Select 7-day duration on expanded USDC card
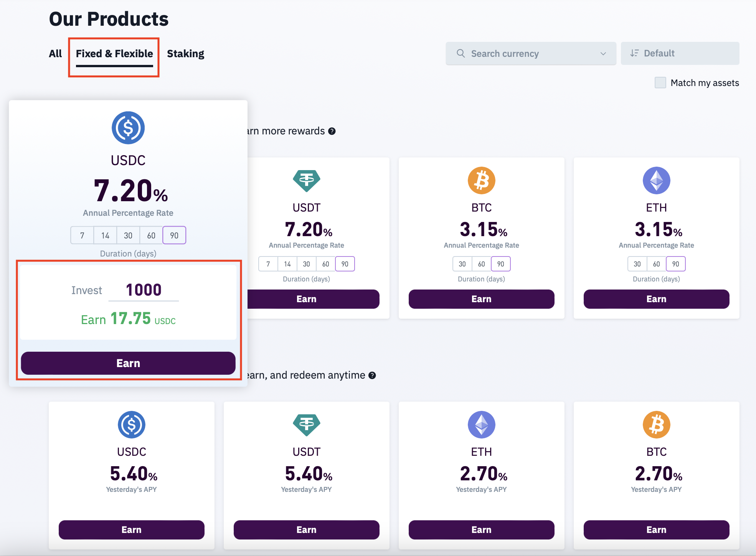The height and width of the screenshot is (556, 756). click(82, 235)
